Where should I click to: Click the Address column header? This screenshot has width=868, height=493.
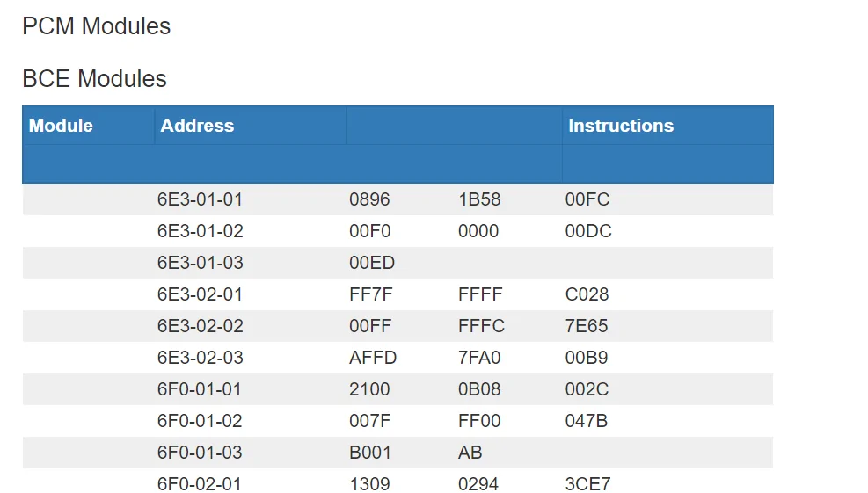197,126
